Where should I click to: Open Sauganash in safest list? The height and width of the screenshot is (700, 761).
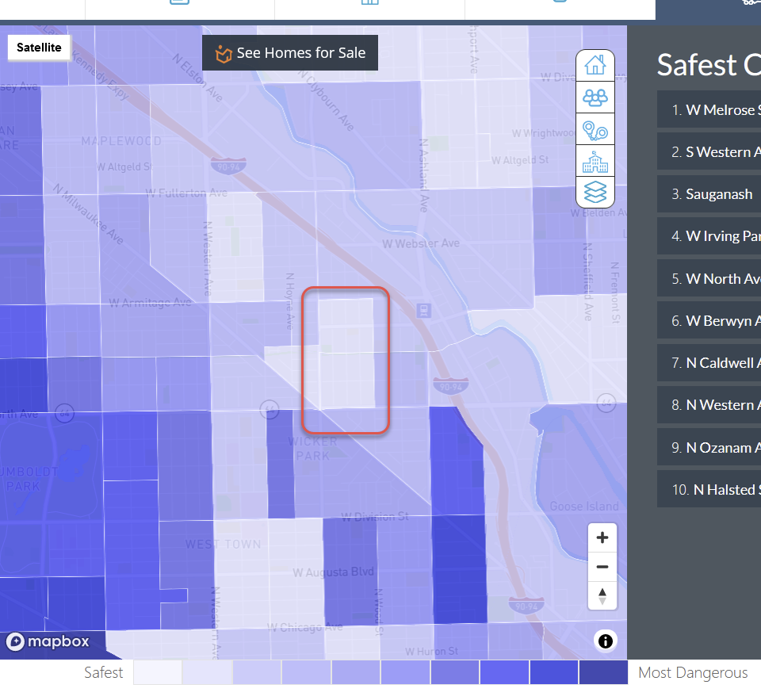[x=709, y=194]
